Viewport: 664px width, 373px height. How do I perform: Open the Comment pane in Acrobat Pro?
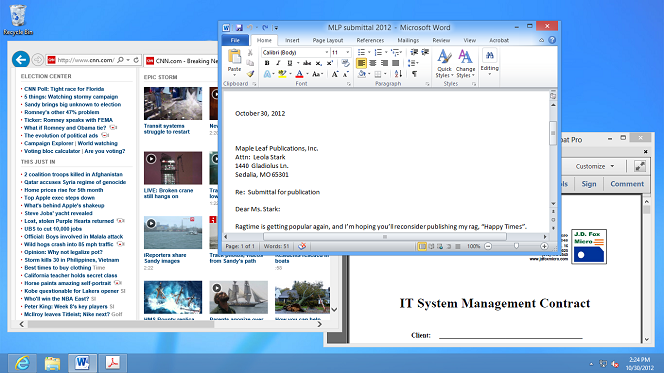(x=627, y=184)
